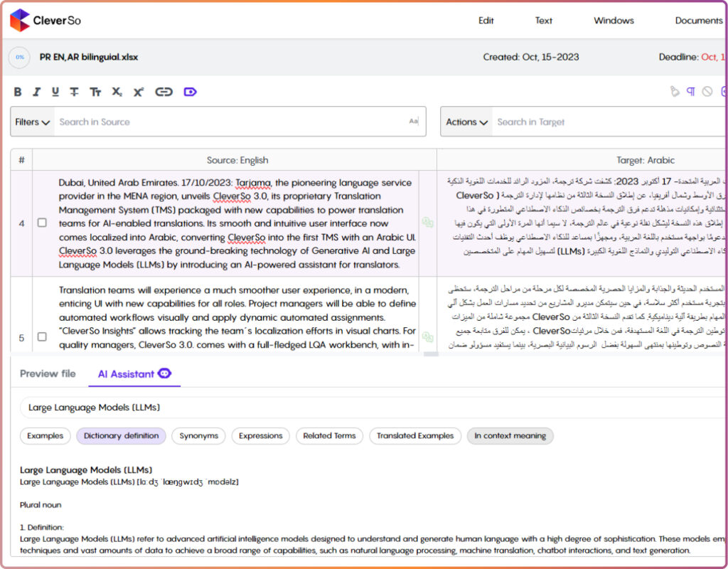Check the checkbox for segment 5
Image resolution: width=728 pixels, height=569 pixels.
[42, 336]
